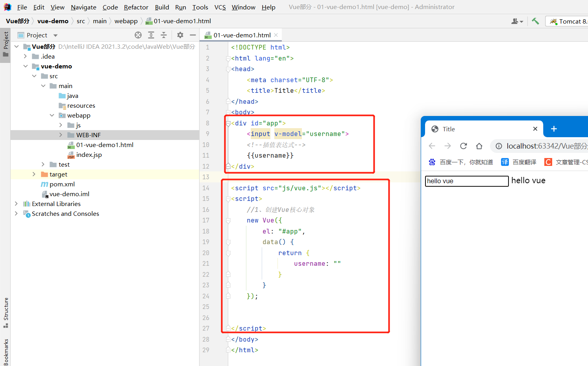Collapse the main folder
Screen dimensions: 588x366
click(x=43, y=86)
